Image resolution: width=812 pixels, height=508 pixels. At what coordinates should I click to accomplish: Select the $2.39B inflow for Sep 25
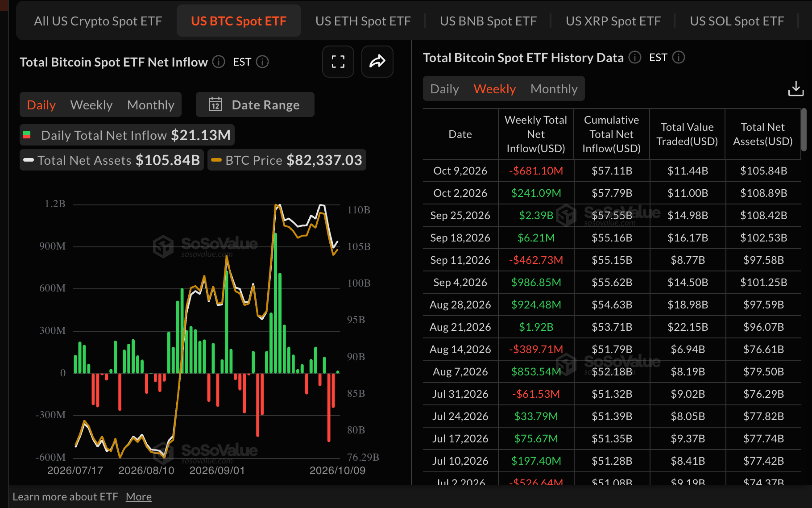536,216
